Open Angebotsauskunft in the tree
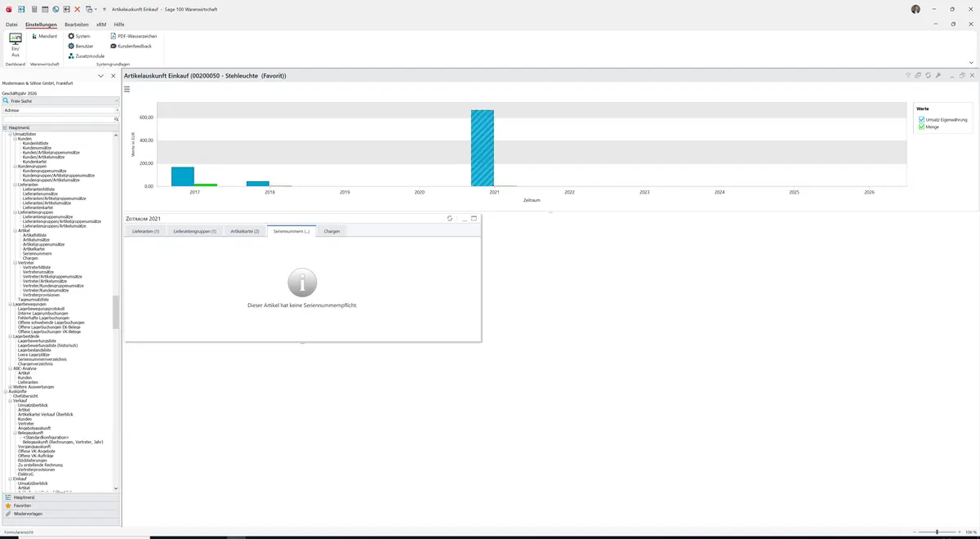Screen dimensions: 980x539 point(34,428)
